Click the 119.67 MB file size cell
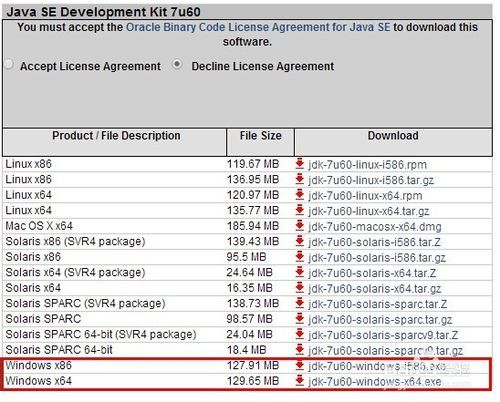The image size is (500, 402). pos(253,164)
